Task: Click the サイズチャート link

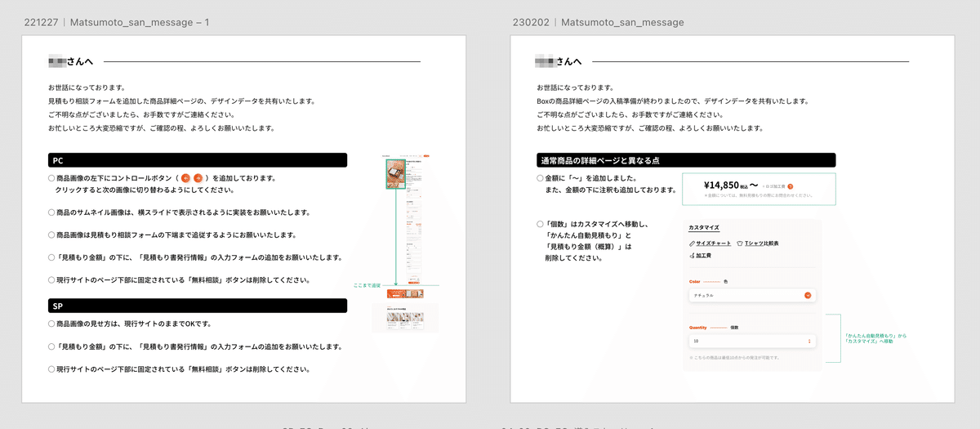Action: point(714,244)
